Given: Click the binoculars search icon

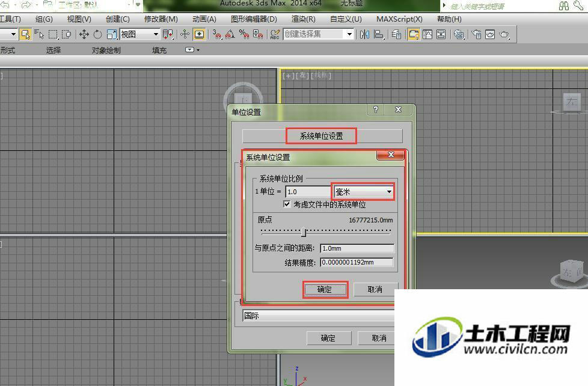Looking at the screenshot, I should coord(563,5).
